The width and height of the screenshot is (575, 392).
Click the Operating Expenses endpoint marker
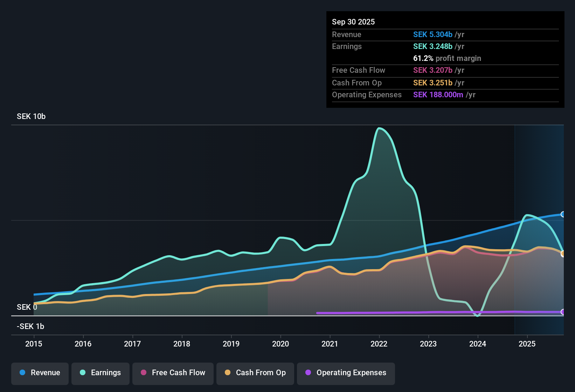click(563, 312)
